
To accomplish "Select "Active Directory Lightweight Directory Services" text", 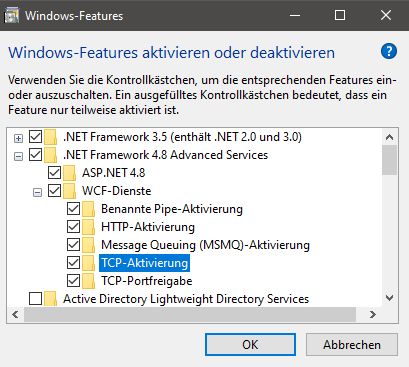I will click(186, 299).
